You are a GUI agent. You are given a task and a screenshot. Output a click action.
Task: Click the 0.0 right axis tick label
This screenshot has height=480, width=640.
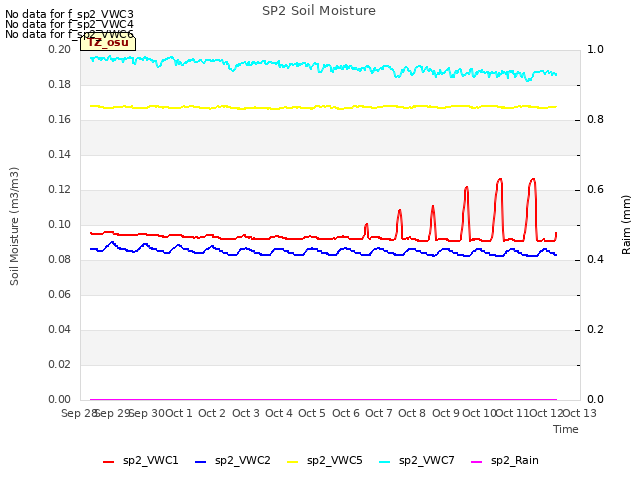(595, 400)
